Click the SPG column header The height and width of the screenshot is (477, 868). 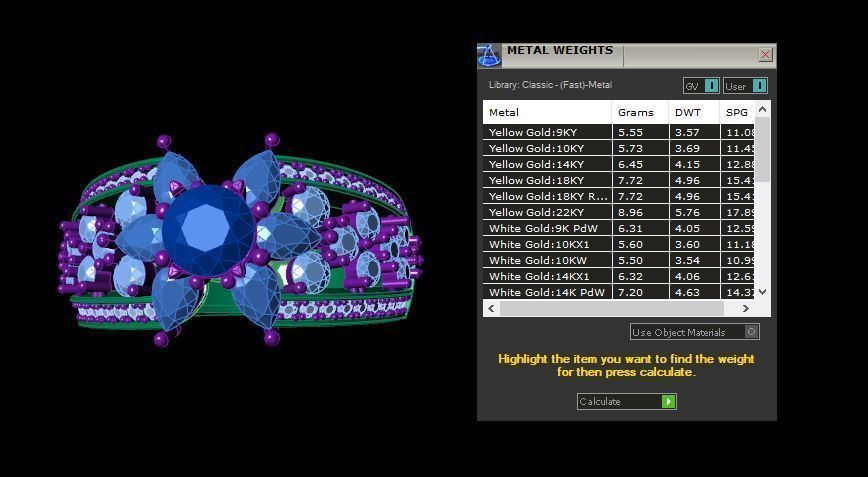tap(737, 112)
